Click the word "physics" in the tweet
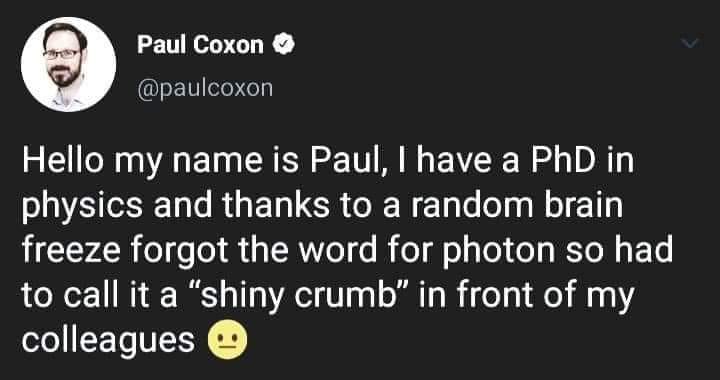720x380 pixels. point(83,208)
